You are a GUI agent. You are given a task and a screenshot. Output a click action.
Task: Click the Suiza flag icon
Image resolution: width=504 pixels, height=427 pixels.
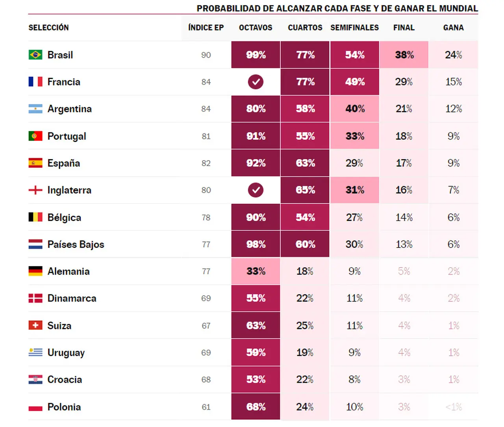[35, 325]
